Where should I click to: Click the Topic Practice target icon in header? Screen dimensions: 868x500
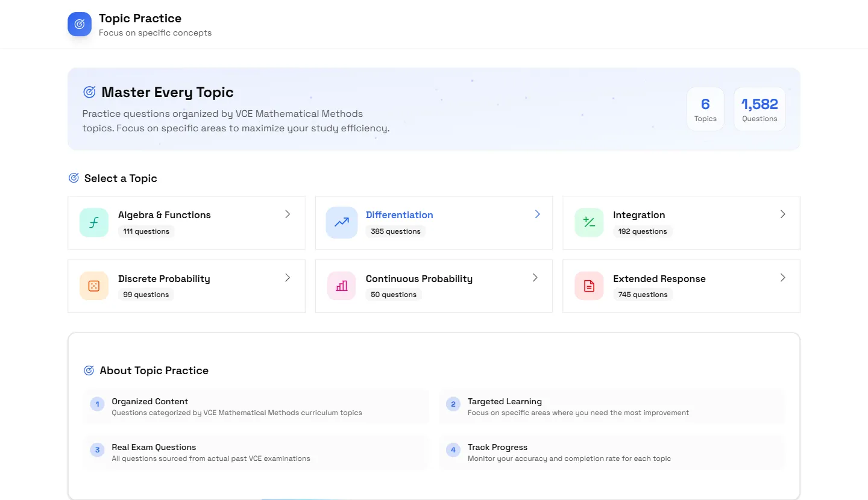click(x=79, y=24)
